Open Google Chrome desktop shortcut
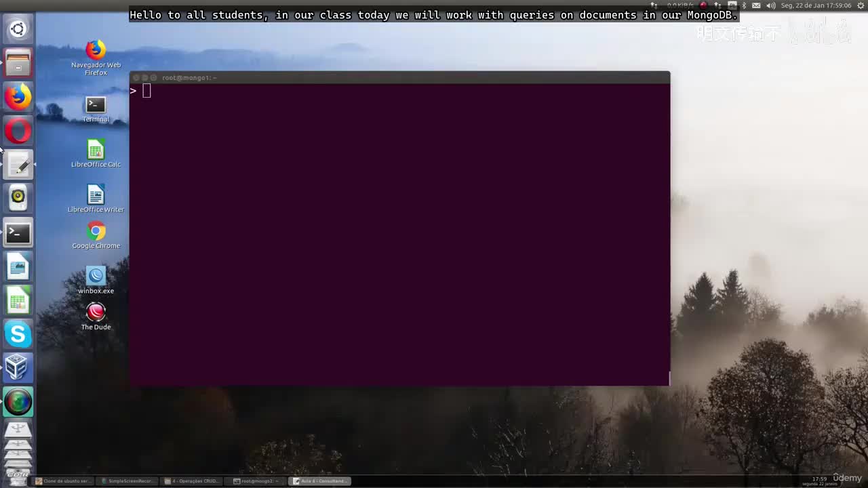Viewport: 868px width, 488px height. pos(96,235)
